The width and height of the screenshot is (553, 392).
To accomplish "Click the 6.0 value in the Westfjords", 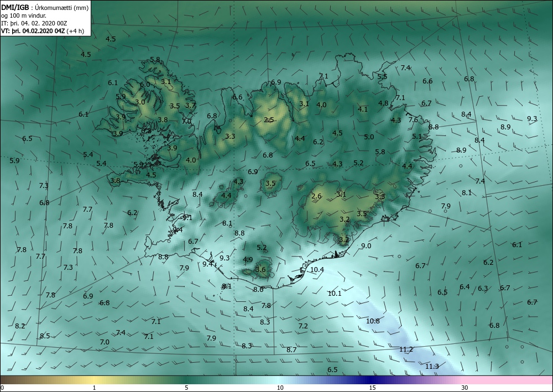I will (x=144, y=85).
